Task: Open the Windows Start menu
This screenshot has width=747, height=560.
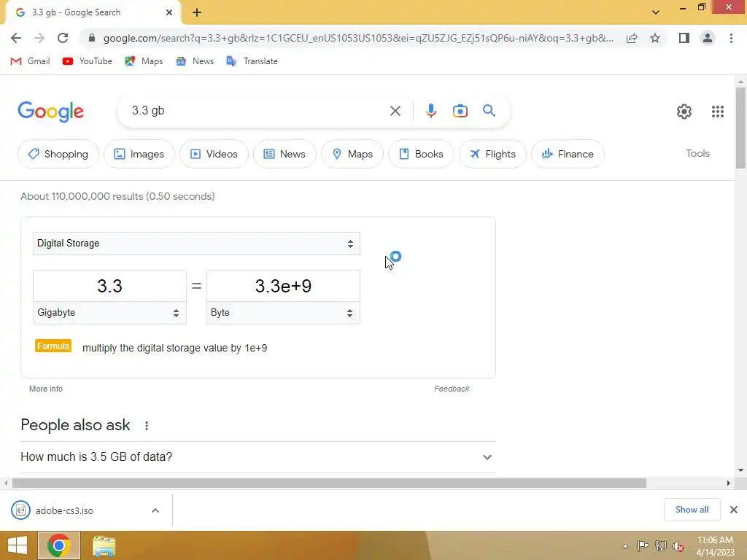Action: pos(18,545)
